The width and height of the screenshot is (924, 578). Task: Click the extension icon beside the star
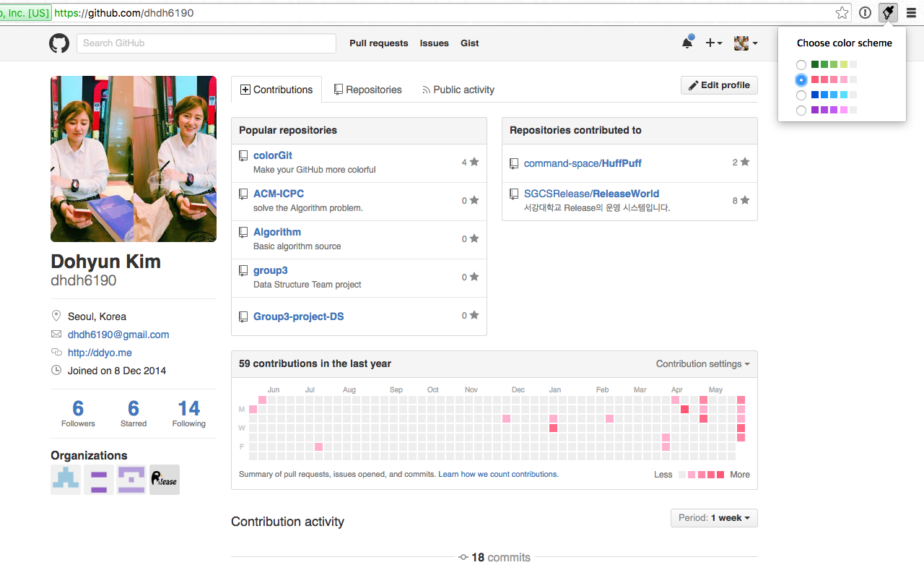coord(865,12)
